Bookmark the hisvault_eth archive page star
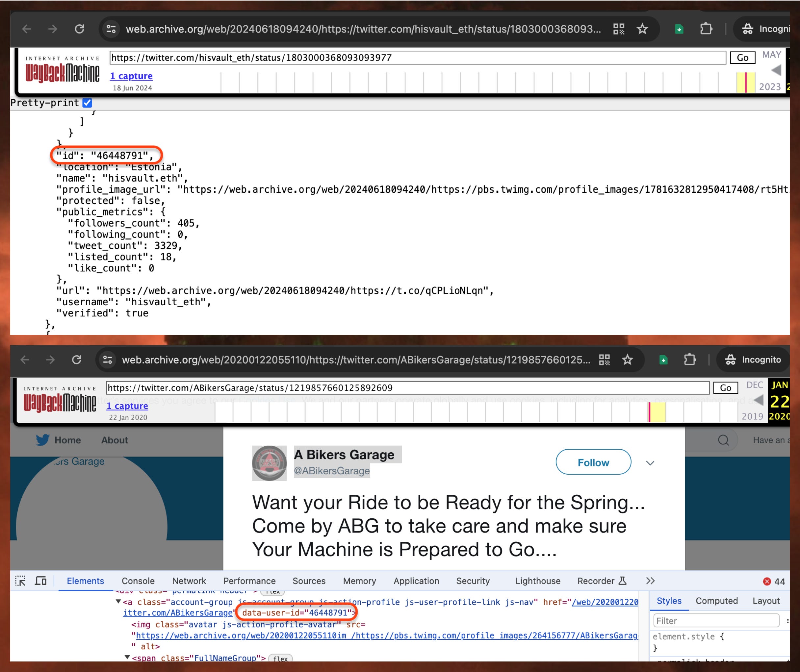This screenshot has width=800, height=672. click(x=642, y=29)
